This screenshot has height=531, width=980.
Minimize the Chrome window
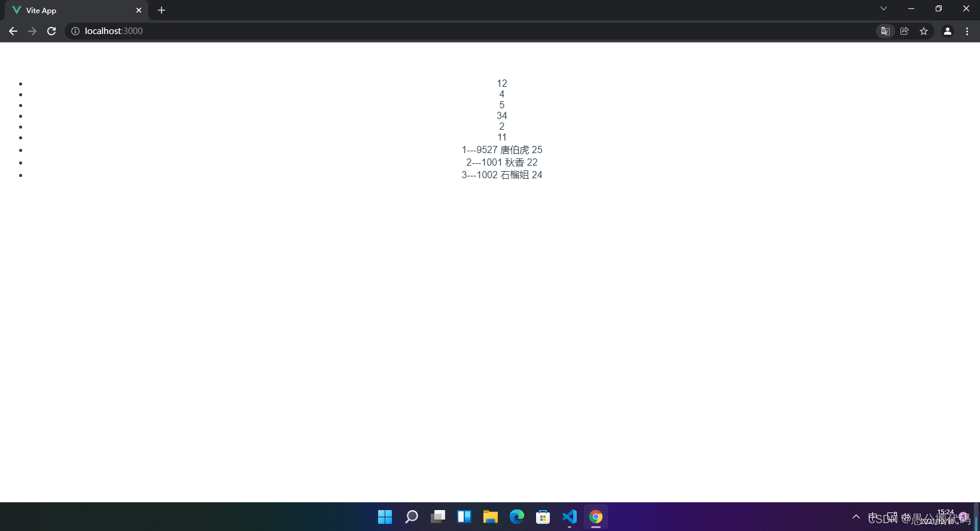point(911,8)
